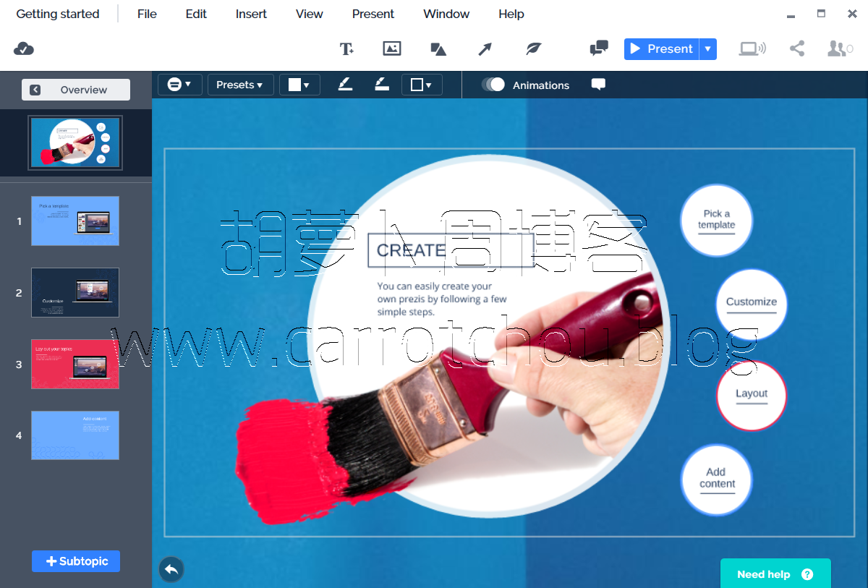Click the share icon
Viewport: 868px width, 588px height.
click(x=797, y=48)
